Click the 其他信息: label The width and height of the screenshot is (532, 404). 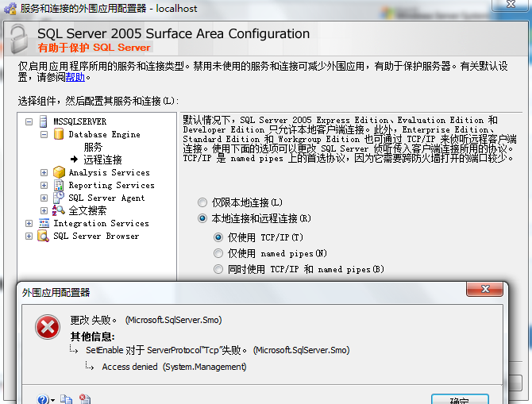click(x=92, y=337)
